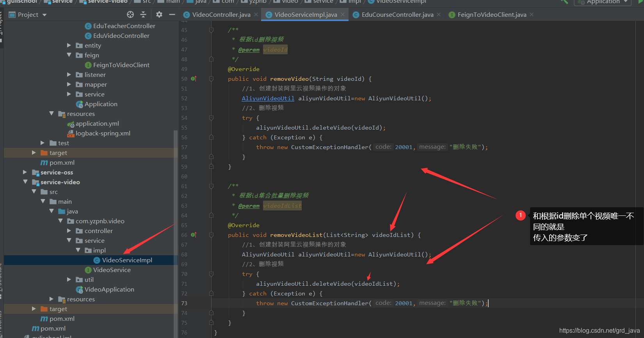Expand the test folder
This screenshot has width=644, height=338.
coord(43,143)
